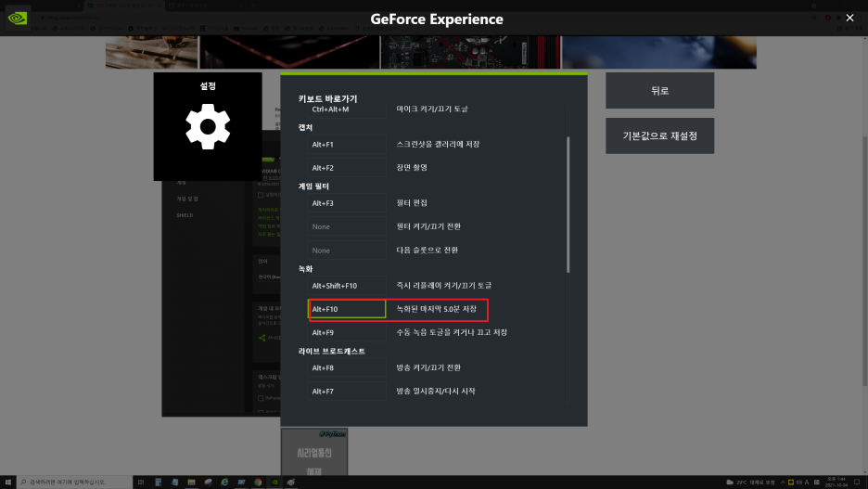Viewport: 868px width, 489px height.
Task: Open Task View from the taskbar
Action: point(141,482)
